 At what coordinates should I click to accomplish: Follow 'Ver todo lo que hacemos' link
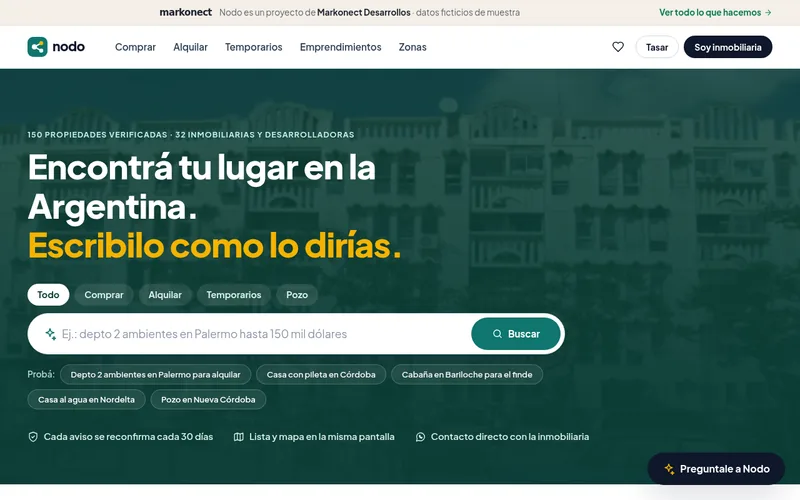click(715, 12)
